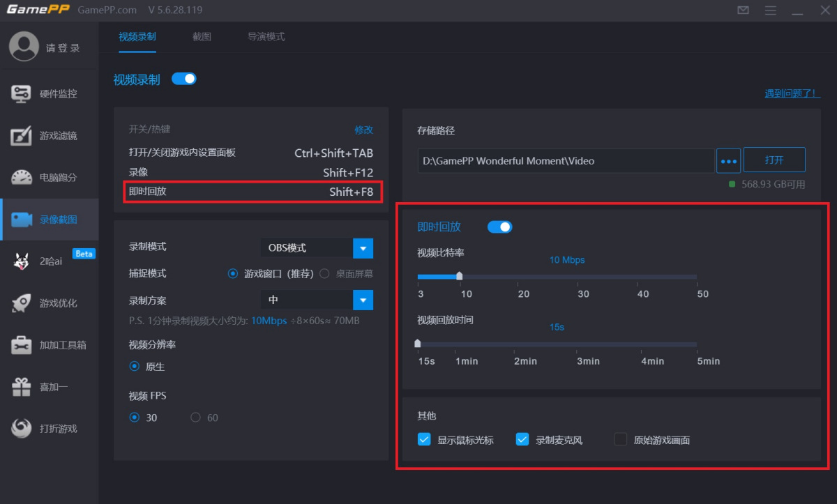Turn off the 即时回放 toggle
The height and width of the screenshot is (504, 837).
tap(500, 226)
